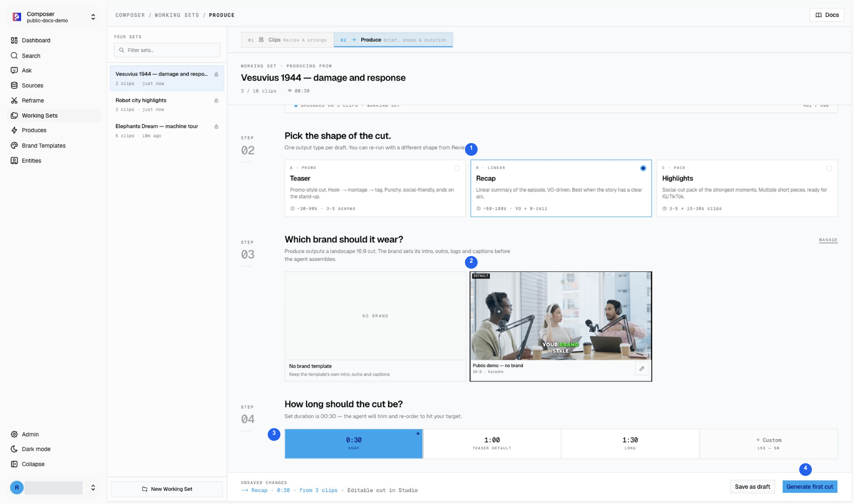Viewport: 854px width, 504px height.
Task: Click the Brand Templates palette icon
Action: pyautogui.click(x=14, y=145)
